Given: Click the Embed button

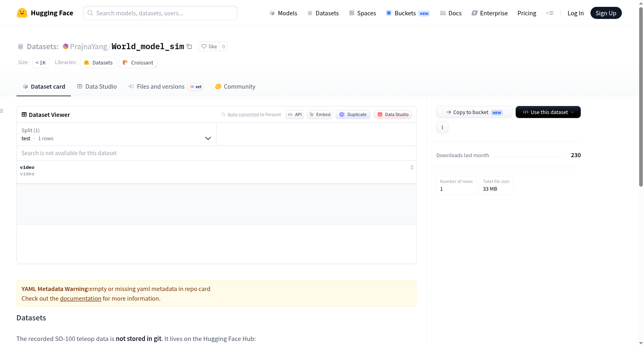Looking at the screenshot, I should 320,114.
